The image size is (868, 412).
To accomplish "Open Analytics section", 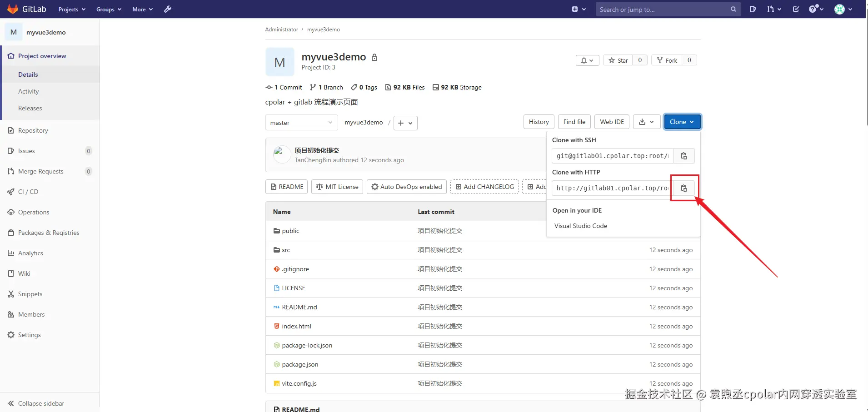I will pyautogui.click(x=30, y=253).
